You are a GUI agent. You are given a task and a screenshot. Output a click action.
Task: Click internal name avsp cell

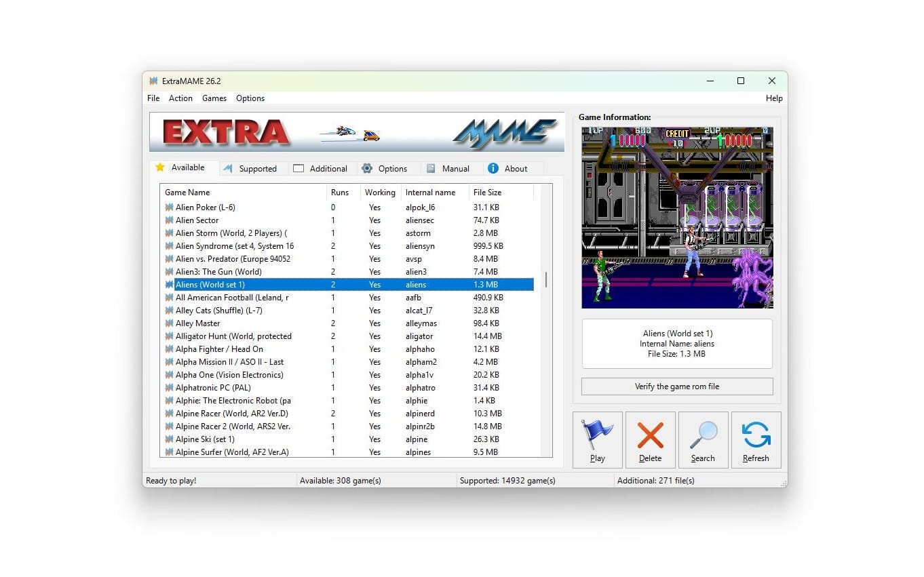tap(415, 259)
